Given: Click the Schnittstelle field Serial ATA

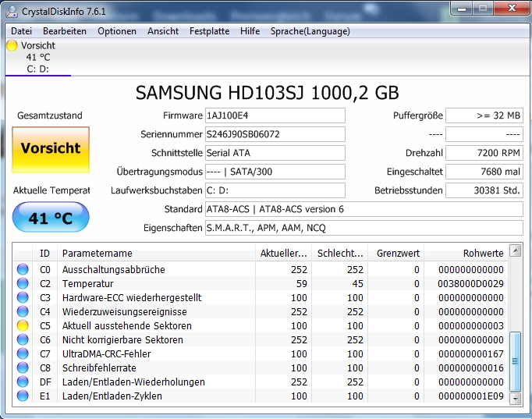Looking at the screenshot, I should [275, 153].
